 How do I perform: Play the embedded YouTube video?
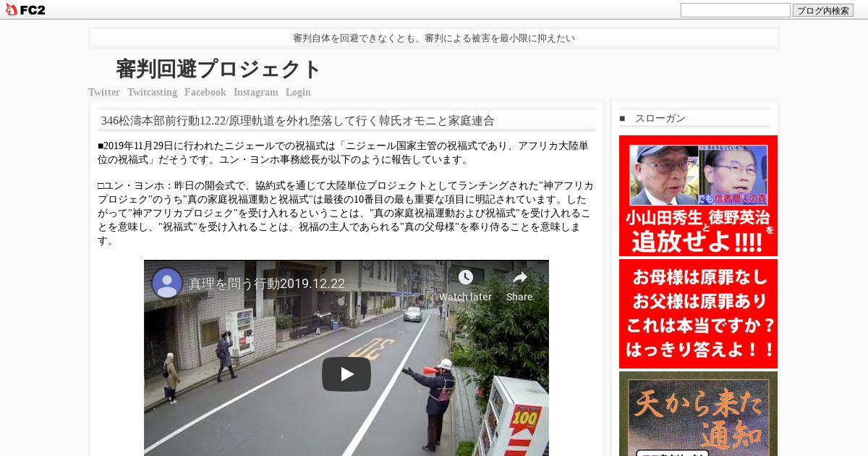pyautogui.click(x=346, y=374)
